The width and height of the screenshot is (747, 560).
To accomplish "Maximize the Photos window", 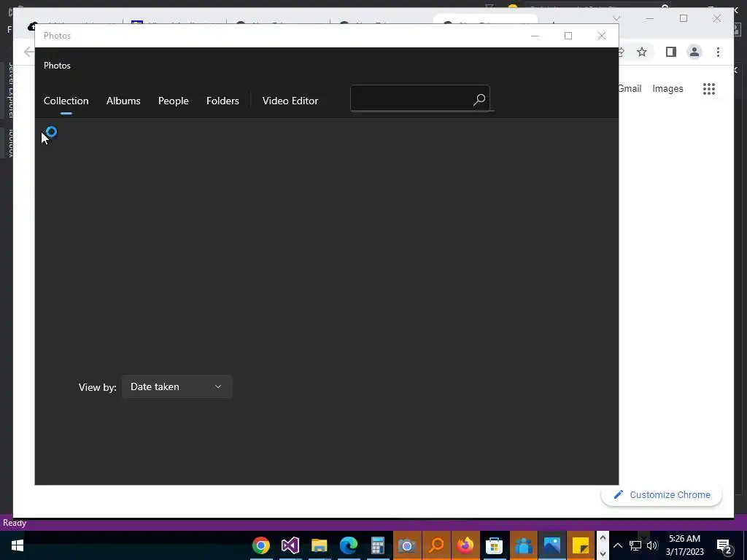I will click(568, 36).
